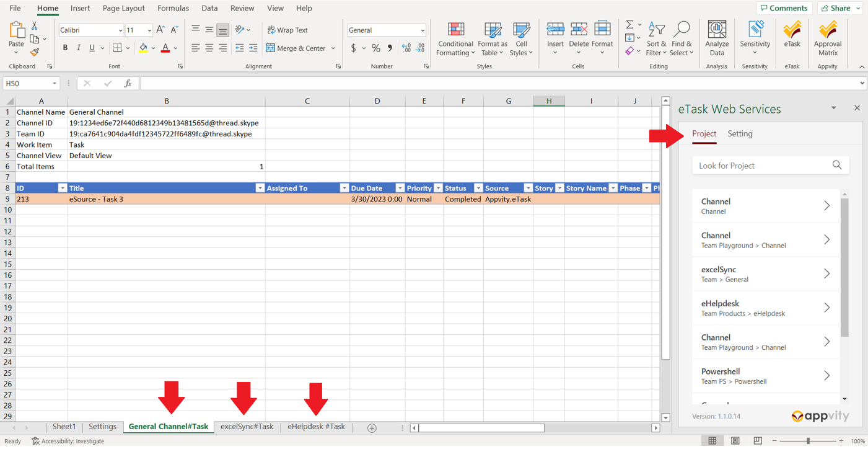Click the Look for Project search field
This screenshot has width=868, height=449.
click(761, 166)
